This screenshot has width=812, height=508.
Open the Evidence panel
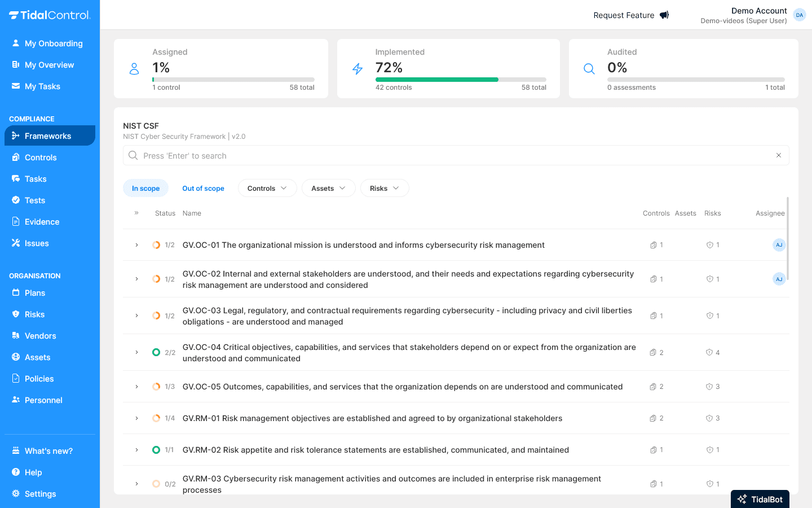[x=42, y=221]
